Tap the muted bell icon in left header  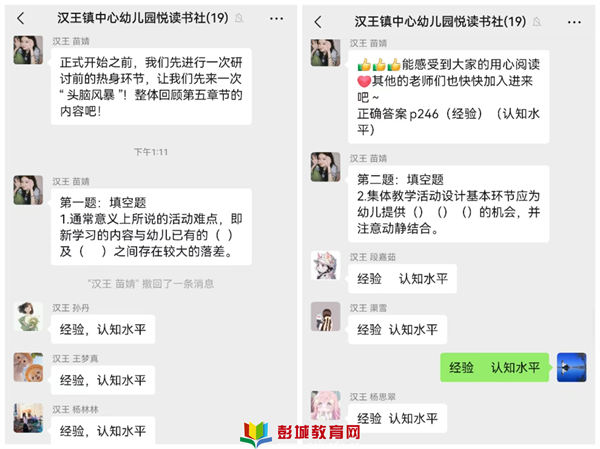tap(240, 18)
